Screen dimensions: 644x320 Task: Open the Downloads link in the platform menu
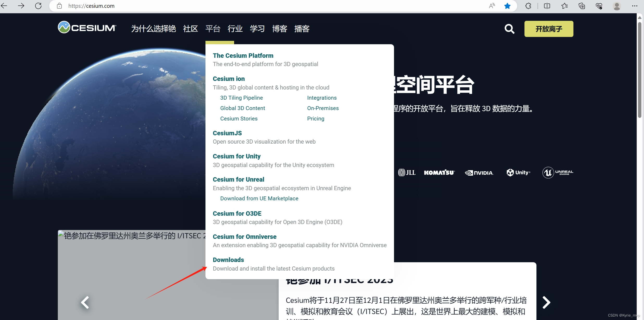tap(228, 260)
